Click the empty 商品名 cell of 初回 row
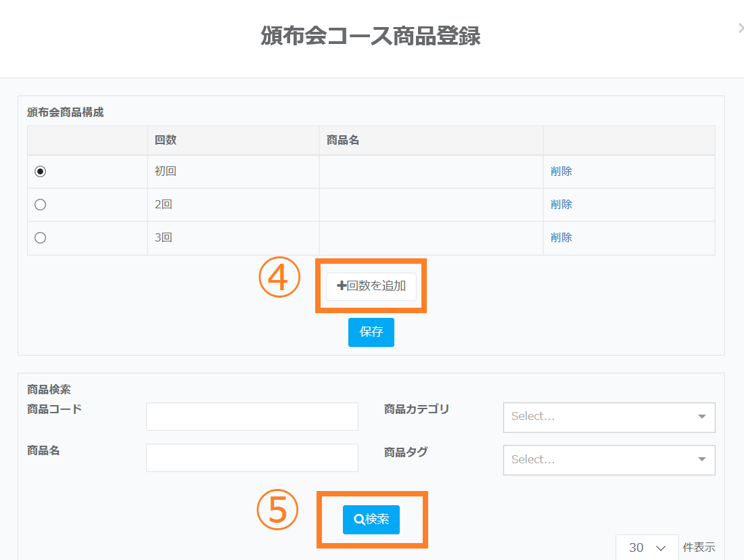744x560 pixels. [x=431, y=172]
